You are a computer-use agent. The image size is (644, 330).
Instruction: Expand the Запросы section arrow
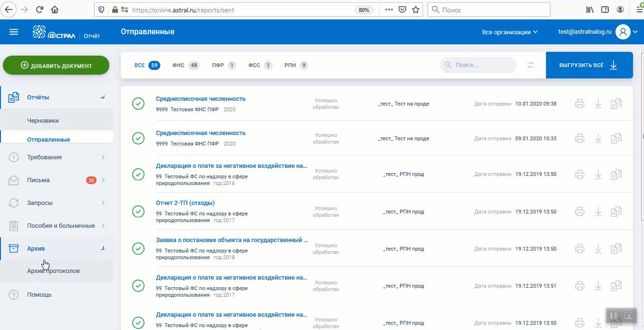pos(103,203)
